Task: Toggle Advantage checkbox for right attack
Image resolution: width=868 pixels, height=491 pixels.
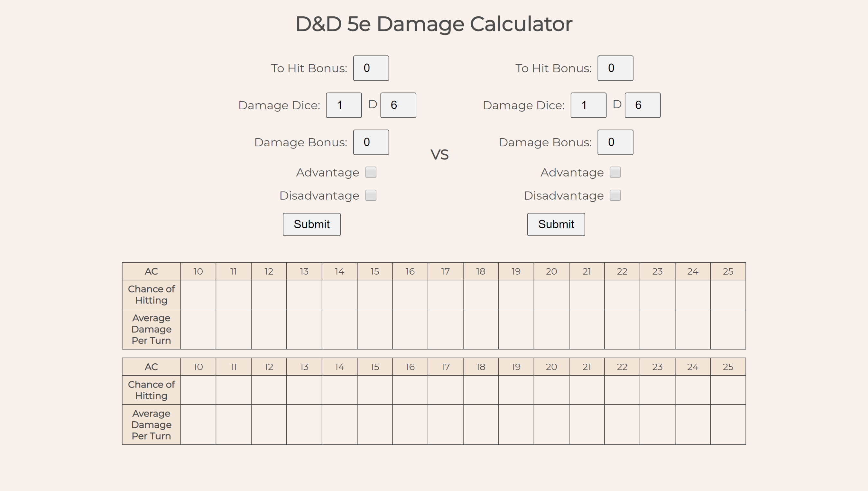Action: point(616,172)
